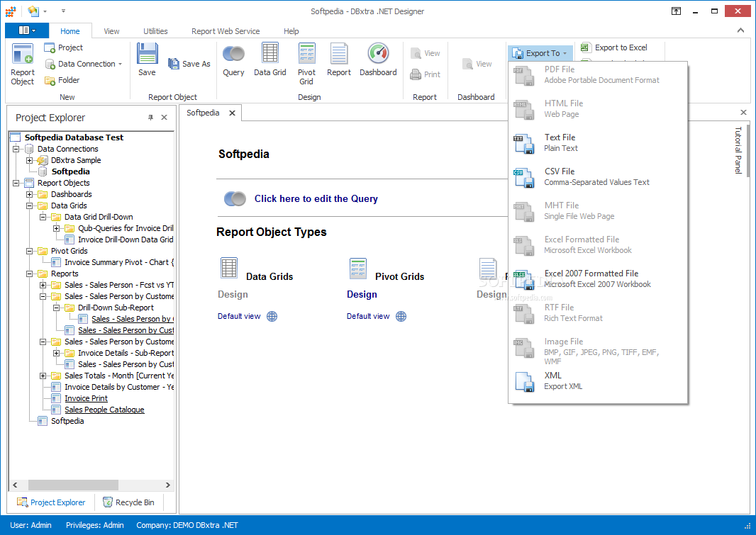Viewport: 756px width, 535px height.
Task: Add a new Folder
Action: coord(62,80)
